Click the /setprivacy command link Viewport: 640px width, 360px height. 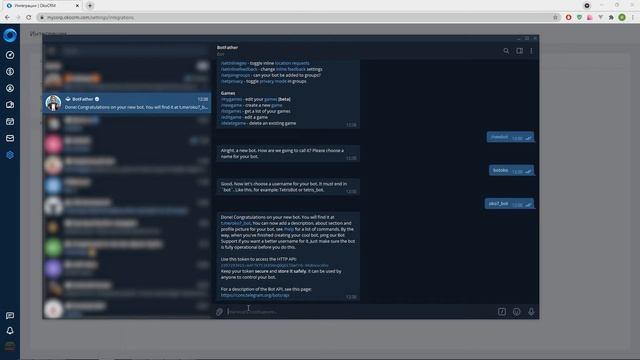[232, 81]
